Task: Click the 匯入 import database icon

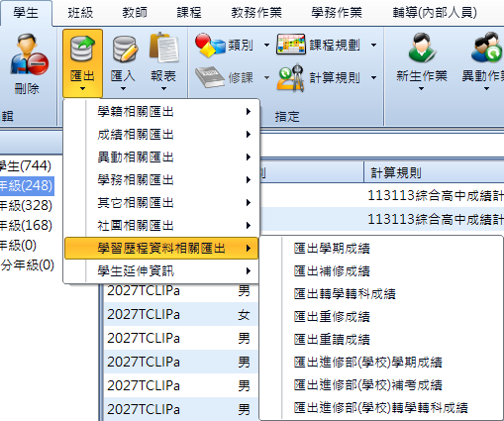Action: click(125, 49)
